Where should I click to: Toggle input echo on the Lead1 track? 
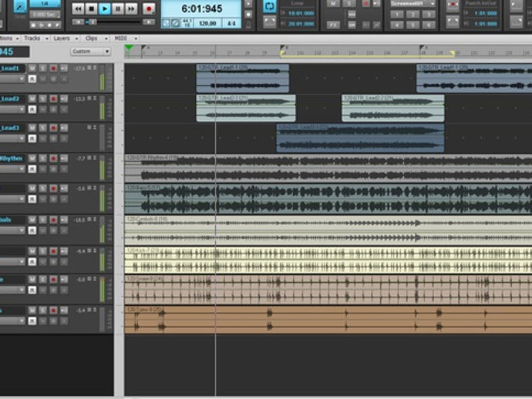pyautogui.click(x=64, y=69)
